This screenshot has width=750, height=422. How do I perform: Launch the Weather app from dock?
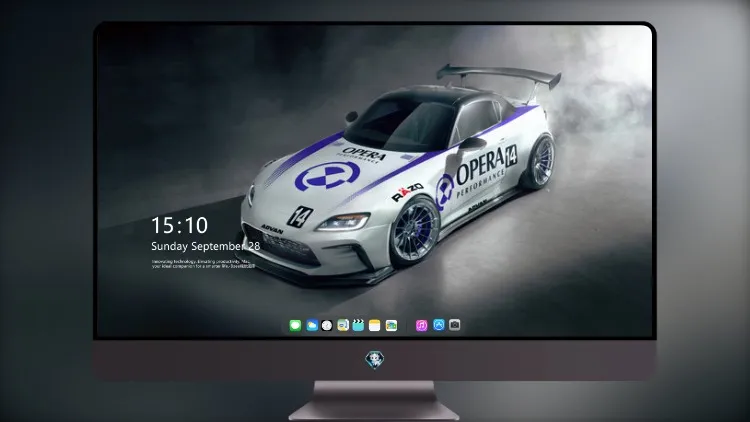click(312, 326)
